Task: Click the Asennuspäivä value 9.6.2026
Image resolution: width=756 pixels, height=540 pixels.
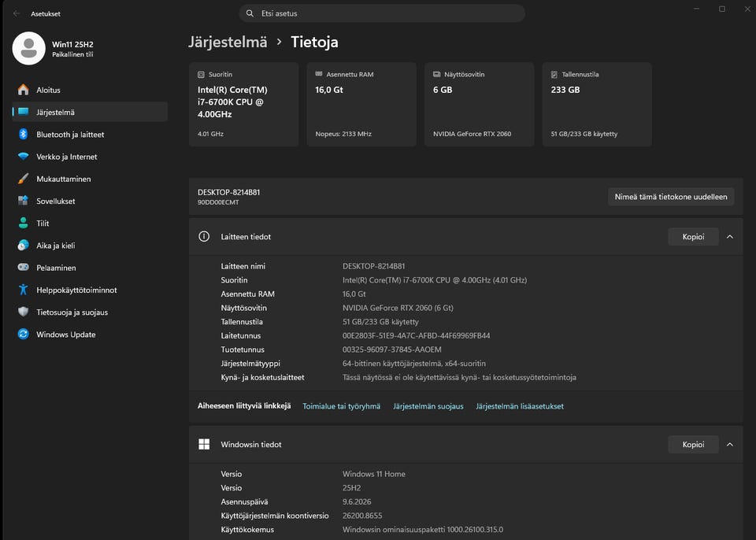Action: pos(357,501)
